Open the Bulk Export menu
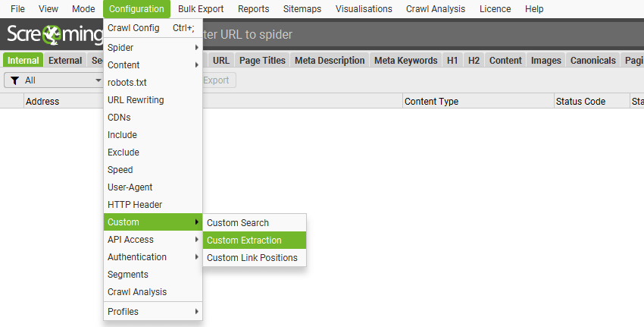Viewport: 644px width, 327px height. (201, 9)
